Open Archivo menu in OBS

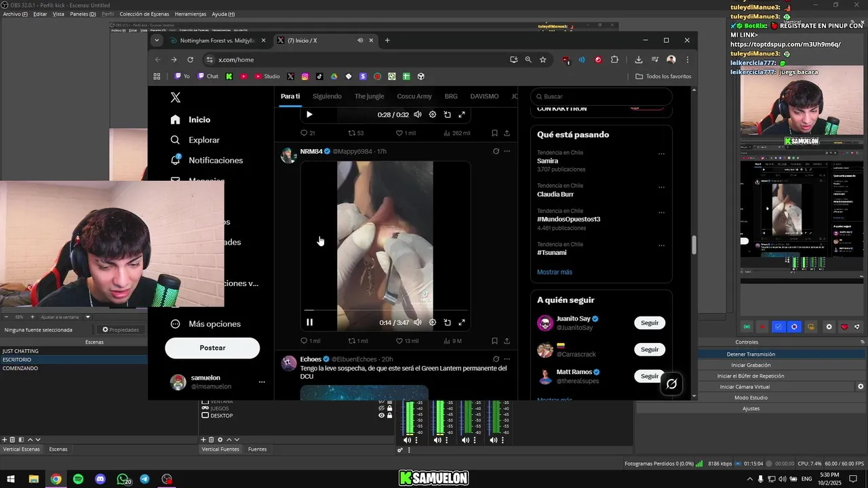coord(16,14)
